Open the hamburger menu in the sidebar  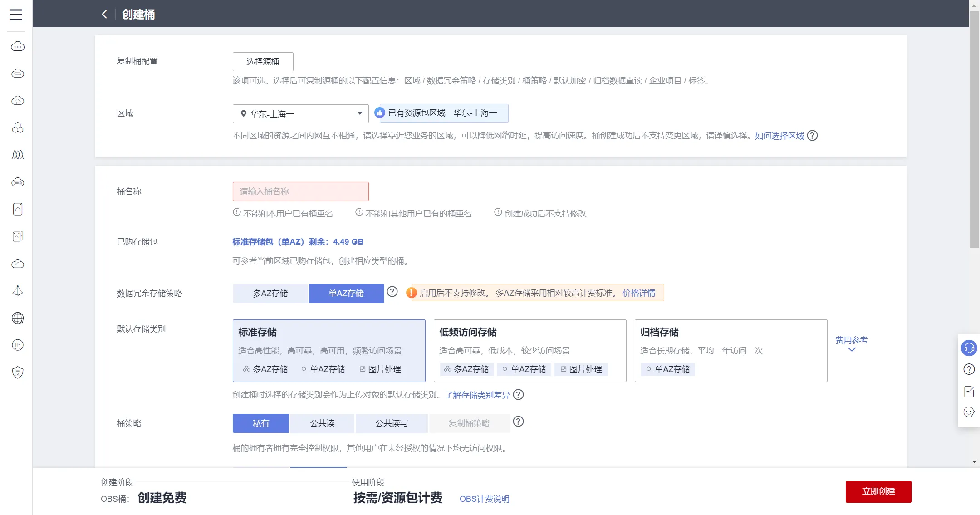click(x=16, y=15)
